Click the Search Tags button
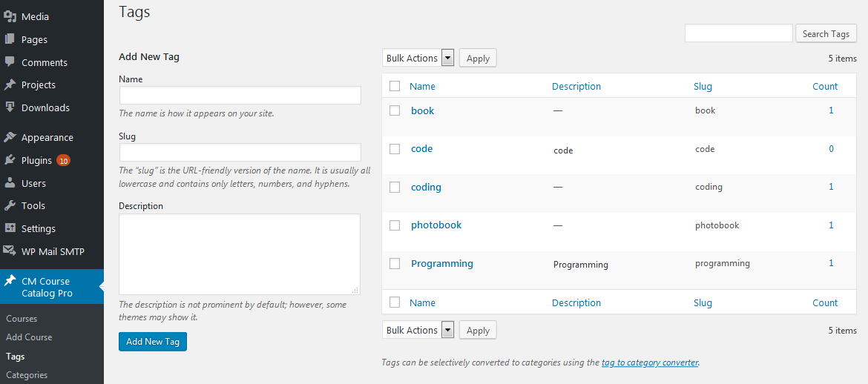This screenshot has height=384, width=868. 826,33
